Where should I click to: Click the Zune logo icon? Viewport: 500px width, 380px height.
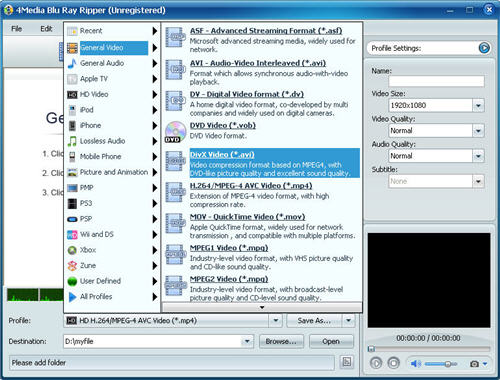tap(72, 266)
